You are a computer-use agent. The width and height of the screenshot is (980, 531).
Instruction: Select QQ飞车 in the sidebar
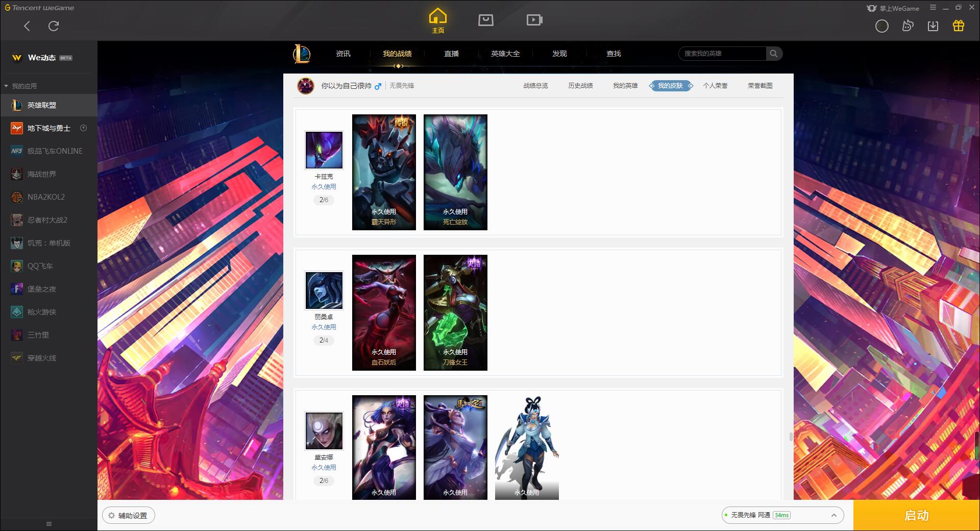point(49,266)
